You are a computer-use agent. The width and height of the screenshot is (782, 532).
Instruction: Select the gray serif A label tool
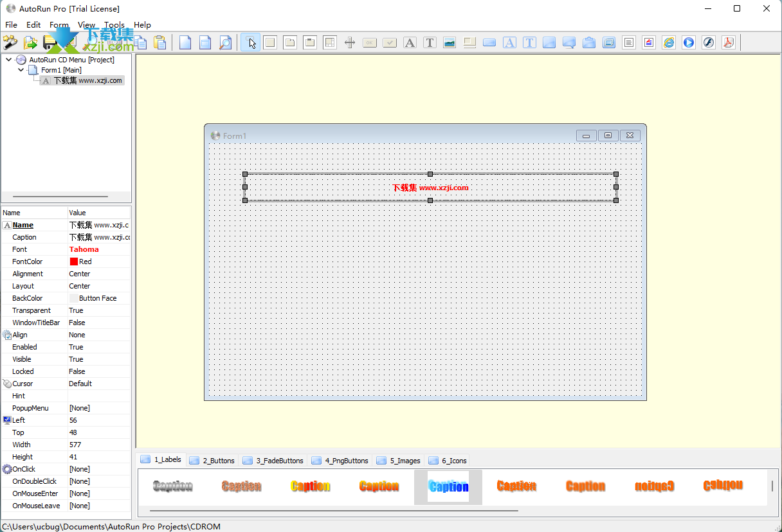coord(410,43)
